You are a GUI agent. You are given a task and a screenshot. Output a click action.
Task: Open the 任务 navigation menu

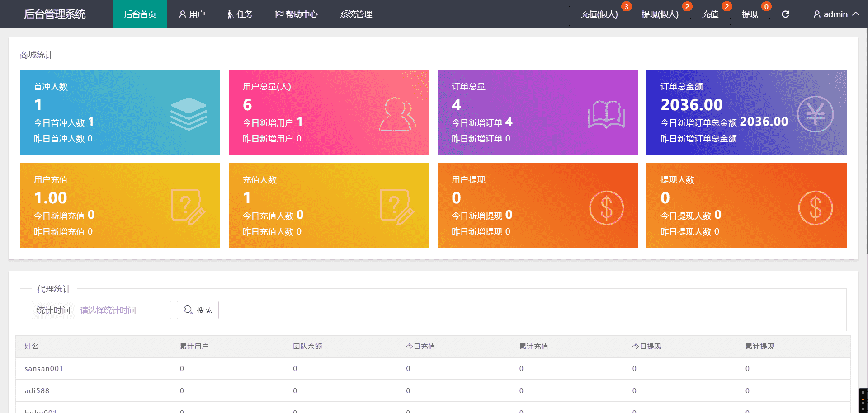click(240, 14)
